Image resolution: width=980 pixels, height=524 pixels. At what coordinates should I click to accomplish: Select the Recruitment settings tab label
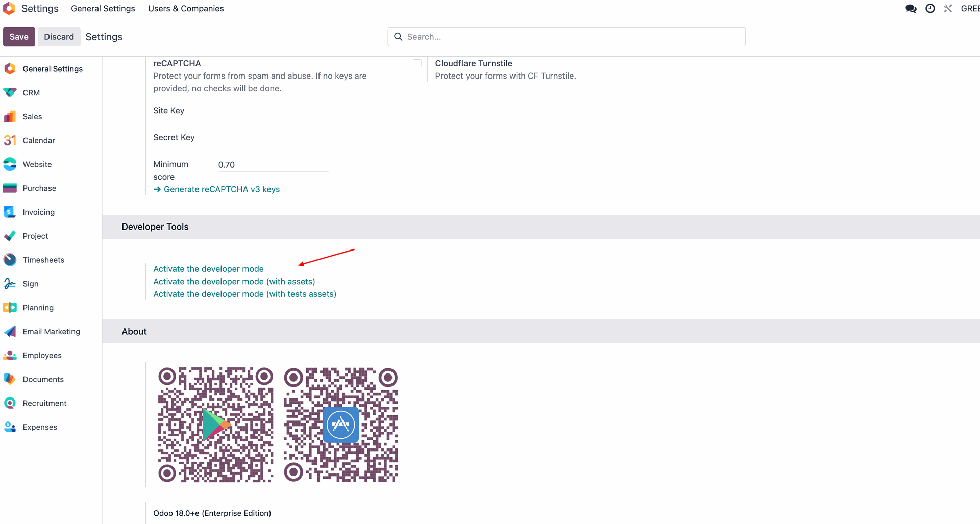(x=45, y=403)
